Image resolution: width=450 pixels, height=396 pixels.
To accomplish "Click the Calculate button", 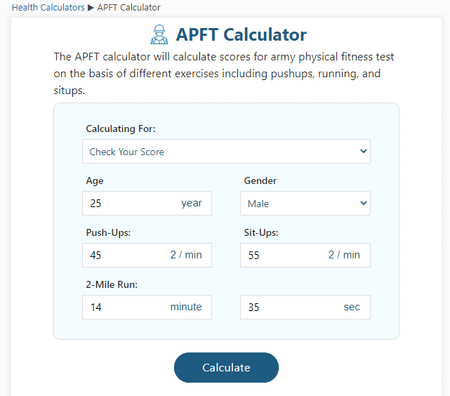I will tap(226, 367).
